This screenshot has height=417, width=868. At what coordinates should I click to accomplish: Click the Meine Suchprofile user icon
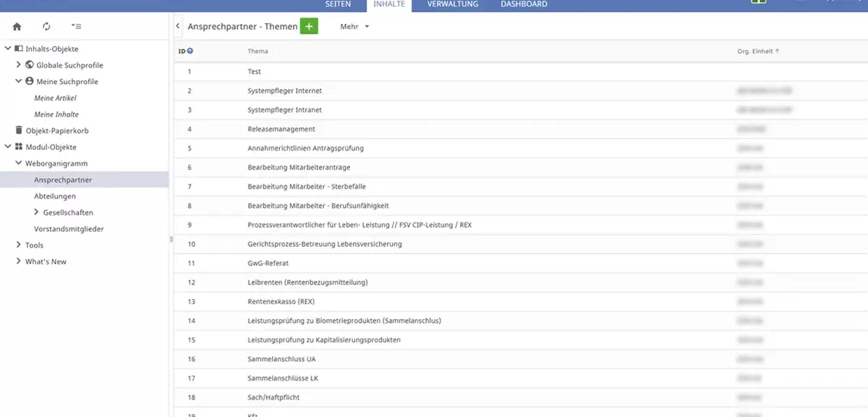pos(28,81)
